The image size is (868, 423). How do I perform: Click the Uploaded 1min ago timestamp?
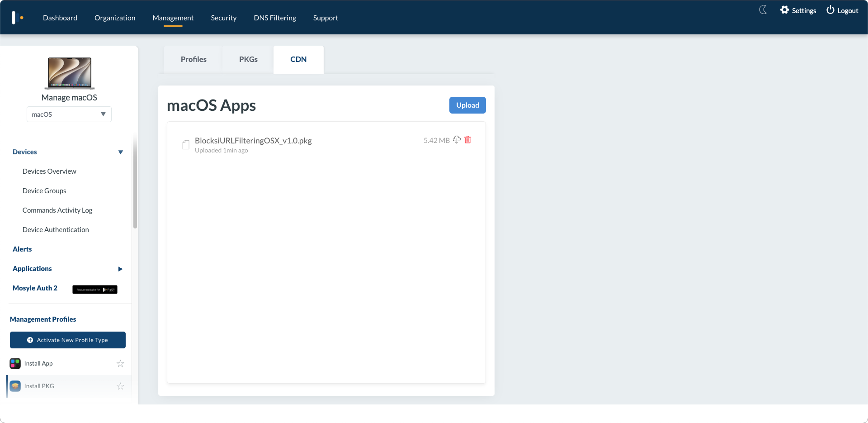coord(222,151)
